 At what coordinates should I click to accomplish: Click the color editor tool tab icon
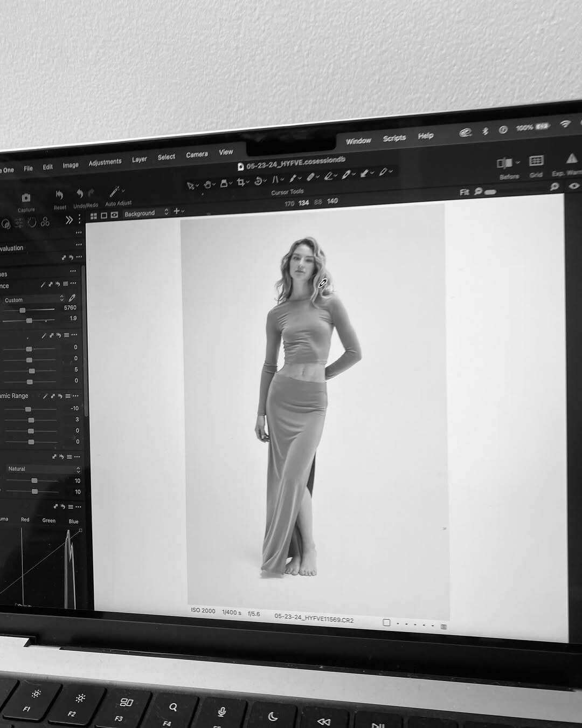click(x=45, y=222)
